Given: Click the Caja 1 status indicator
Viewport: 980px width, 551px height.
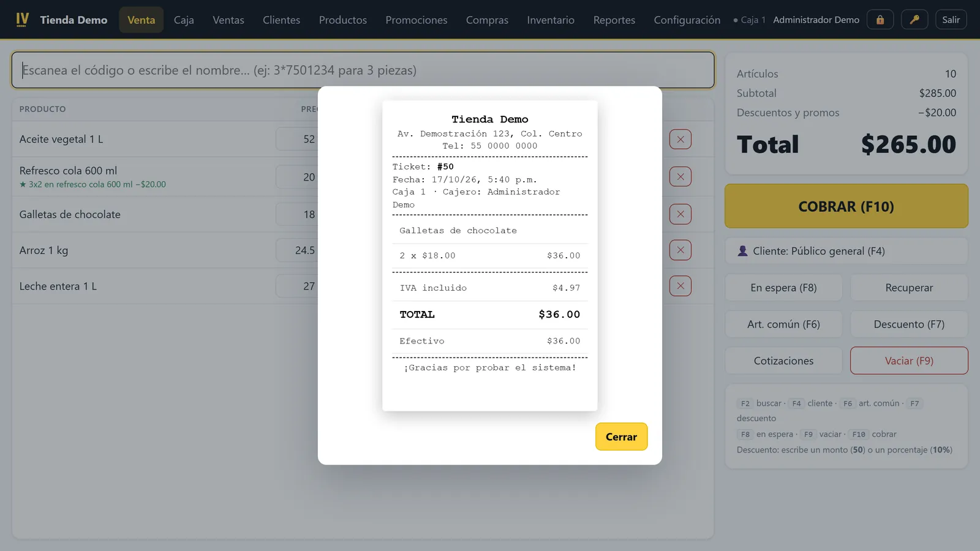Looking at the screenshot, I should point(749,20).
